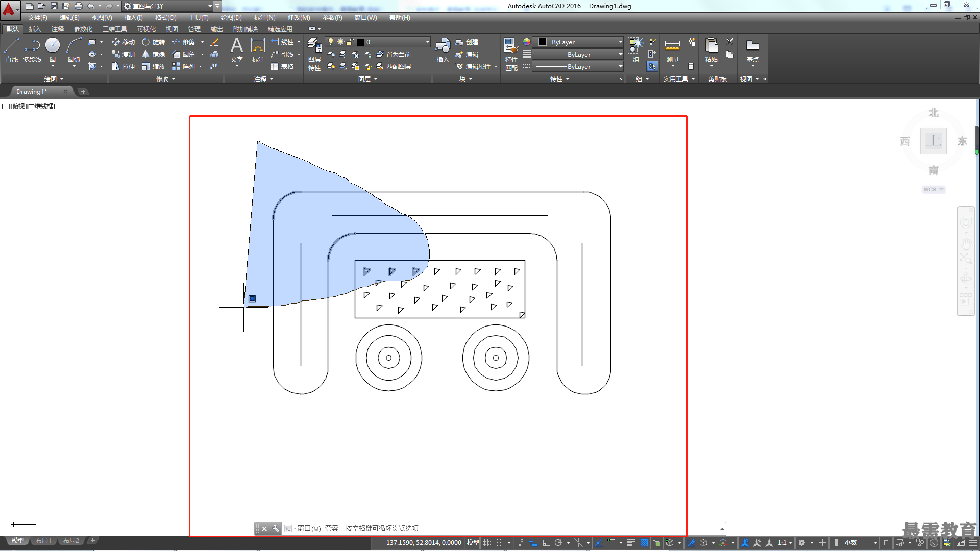Click the Fillet (圆角) tool
Image resolution: width=980 pixels, height=551 pixels.
(183, 54)
